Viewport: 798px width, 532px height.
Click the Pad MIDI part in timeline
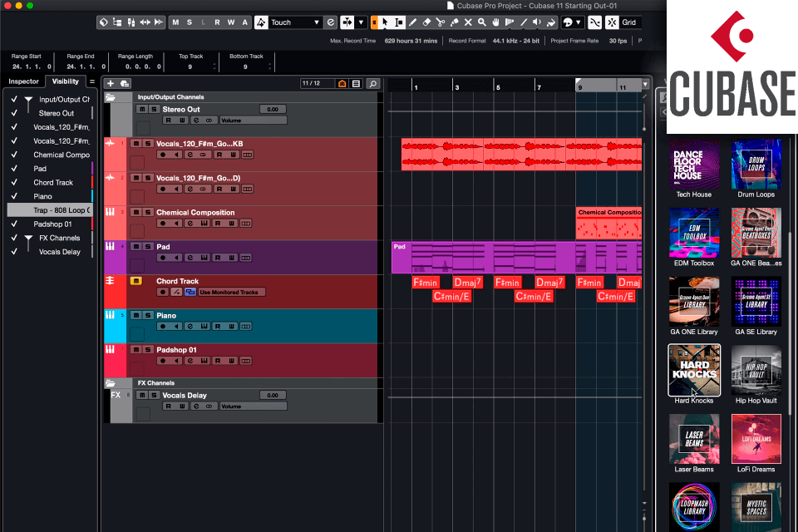pos(516,258)
